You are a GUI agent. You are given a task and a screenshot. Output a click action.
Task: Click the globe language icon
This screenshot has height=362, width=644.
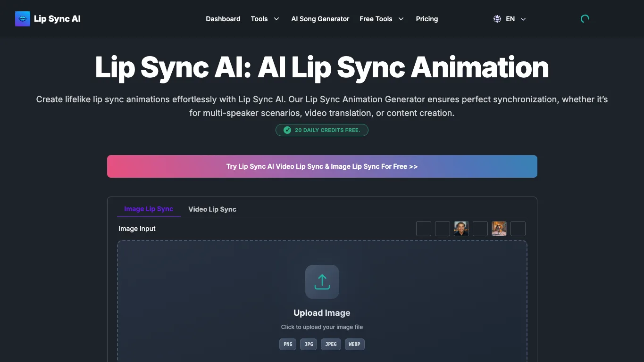point(497,19)
